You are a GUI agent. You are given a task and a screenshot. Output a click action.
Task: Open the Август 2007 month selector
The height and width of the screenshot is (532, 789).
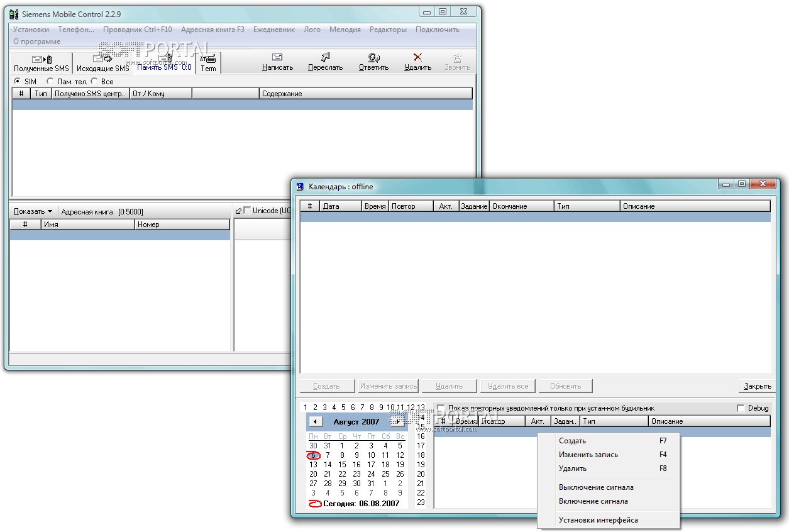(356, 422)
